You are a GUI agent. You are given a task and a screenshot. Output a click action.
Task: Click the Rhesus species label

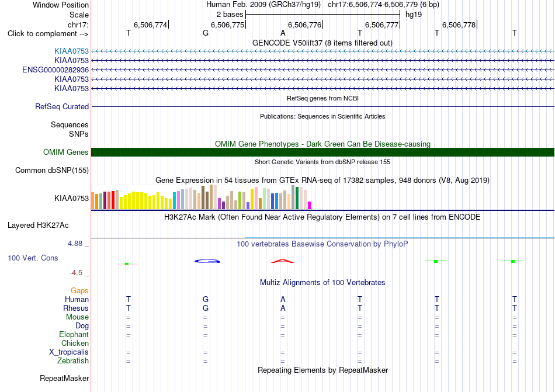pyautogui.click(x=76, y=308)
